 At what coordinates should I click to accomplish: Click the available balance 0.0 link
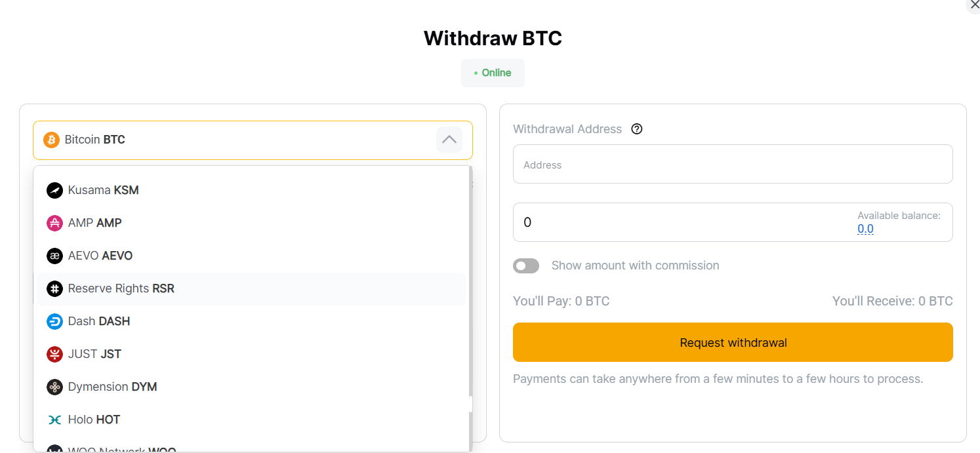point(866,229)
